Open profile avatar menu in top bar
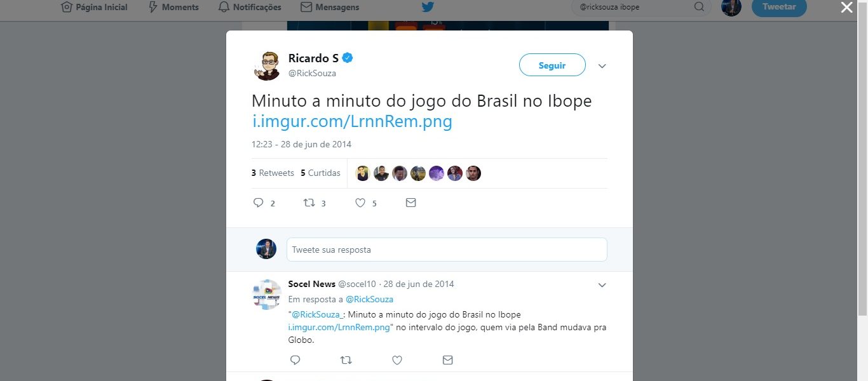This screenshot has height=381, width=868. coord(731,7)
